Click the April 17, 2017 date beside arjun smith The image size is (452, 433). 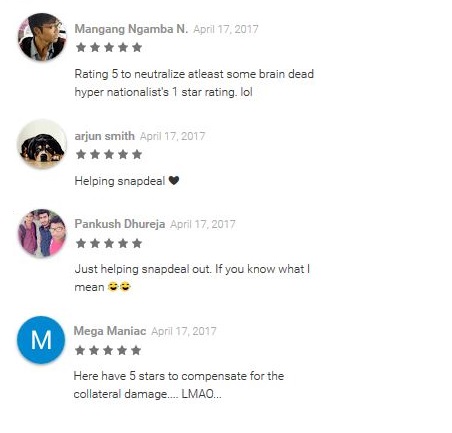[172, 136]
